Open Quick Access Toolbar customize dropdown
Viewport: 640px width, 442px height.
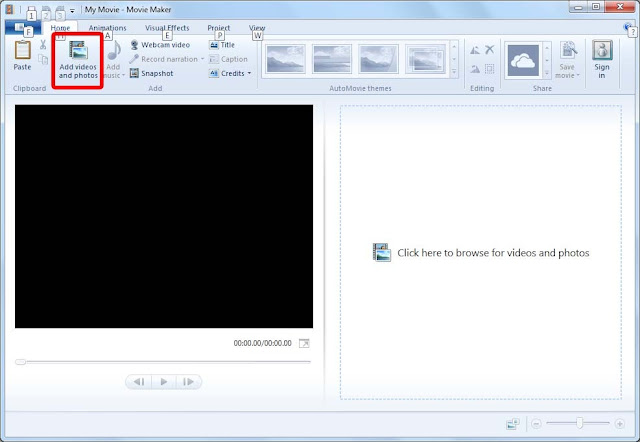point(72,10)
